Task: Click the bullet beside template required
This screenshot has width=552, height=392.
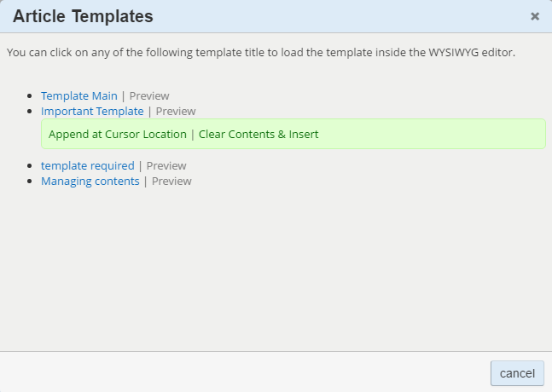Action: tap(32, 166)
